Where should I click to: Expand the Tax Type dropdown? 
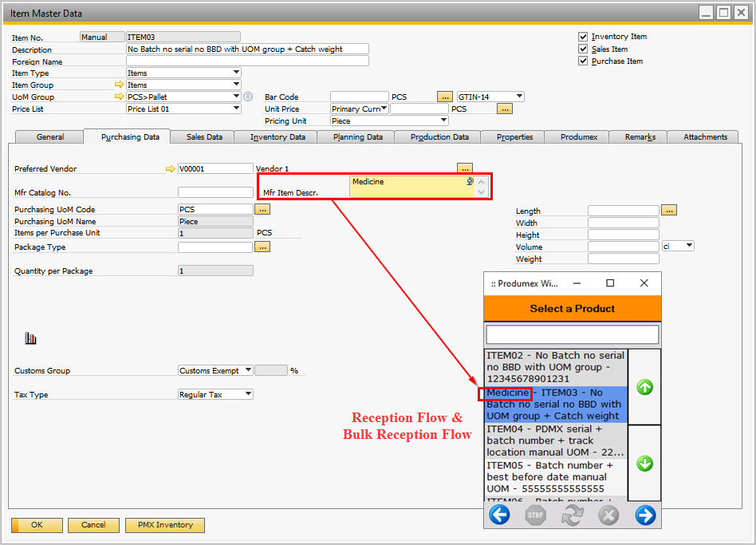248,394
